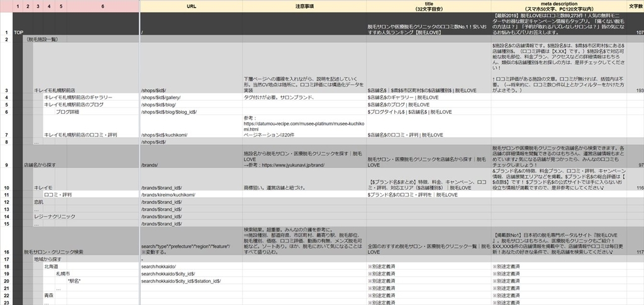Viewport: 644px width, 305px height.
Task: Select the キレイモ札幌駅前店 cell in row 3
Action: pyautogui.click(x=55, y=90)
